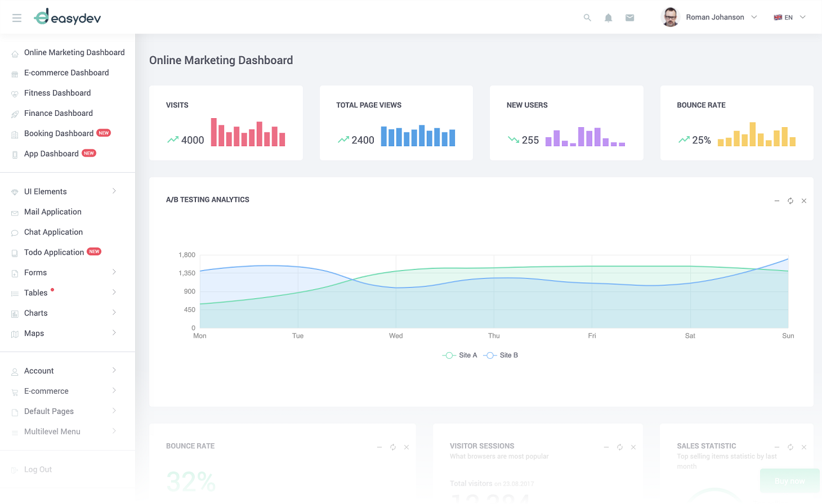822x504 pixels.
Task: Click the hamburger menu icon
Action: click(x=17, y=18)
